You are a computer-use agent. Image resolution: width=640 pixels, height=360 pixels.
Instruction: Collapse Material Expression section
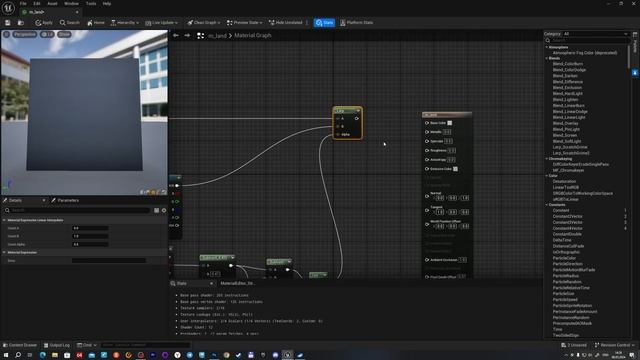(4, 253)
